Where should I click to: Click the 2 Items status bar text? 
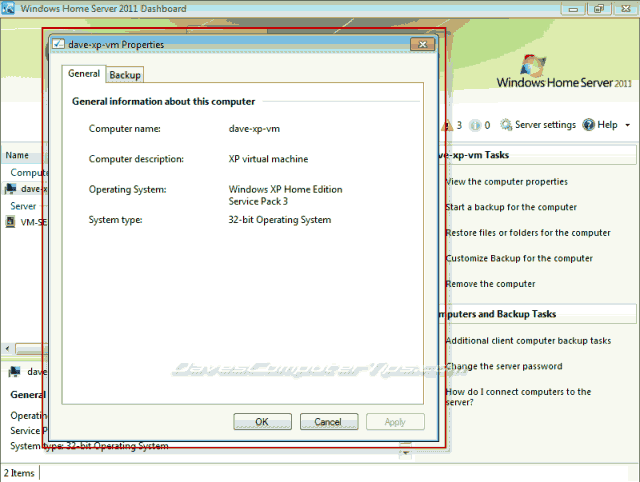(x=19, y=473)
